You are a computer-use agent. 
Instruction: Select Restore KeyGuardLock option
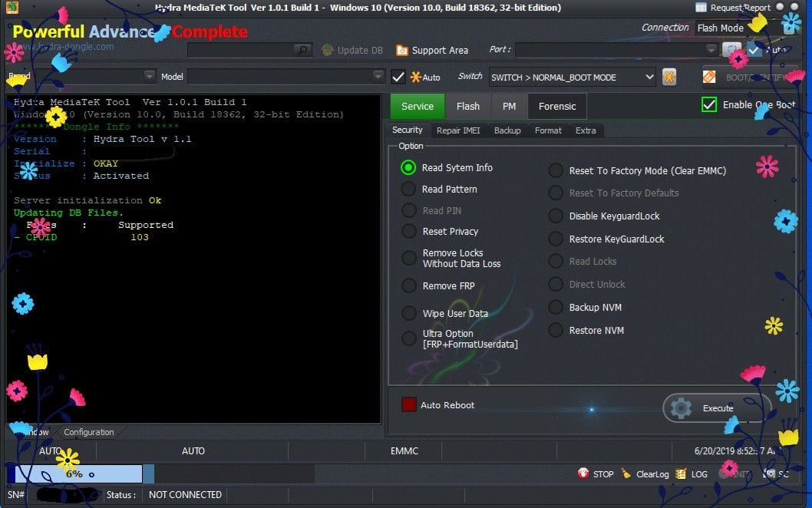(x=556, y=239)
